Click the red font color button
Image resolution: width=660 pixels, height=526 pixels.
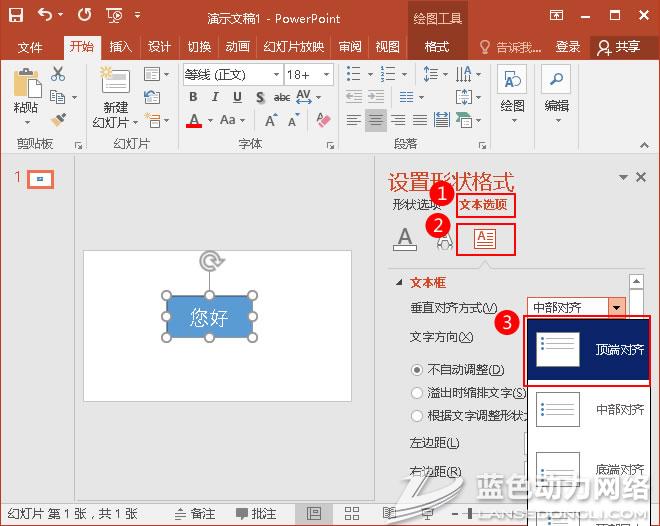tap(194, 120)
